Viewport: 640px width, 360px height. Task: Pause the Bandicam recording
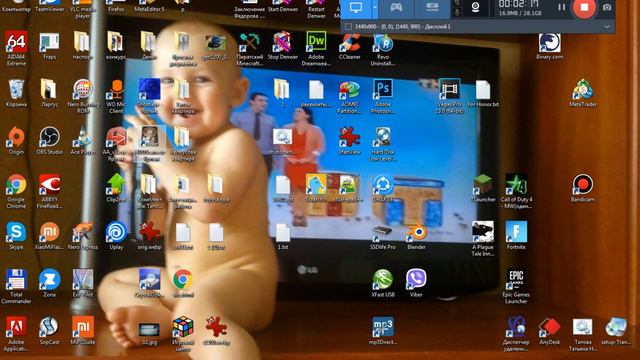point(562,7)
